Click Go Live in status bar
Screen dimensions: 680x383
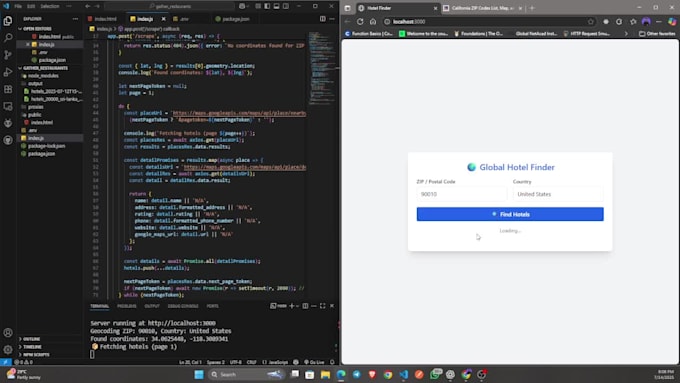314,362
